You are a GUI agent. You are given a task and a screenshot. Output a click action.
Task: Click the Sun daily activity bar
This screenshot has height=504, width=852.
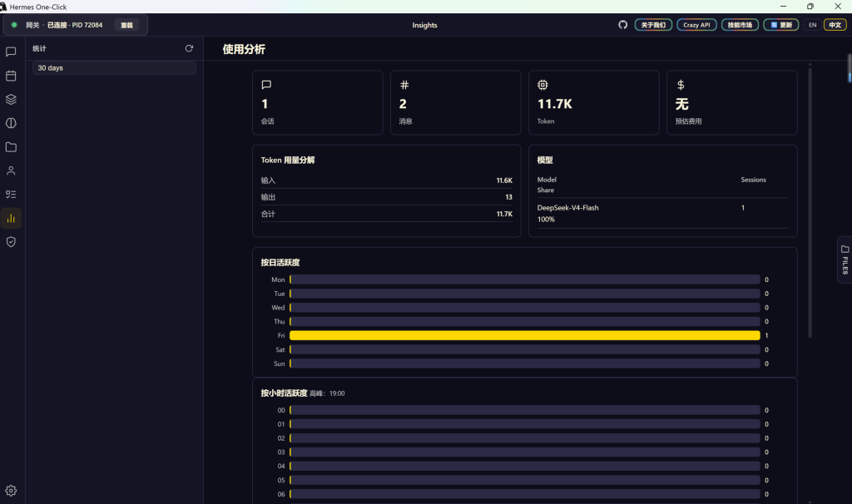coord(525,363)
